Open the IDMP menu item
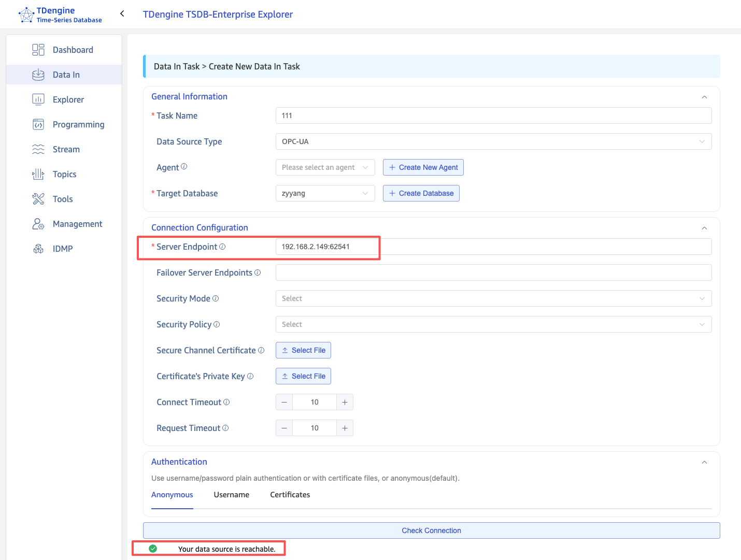 [x=64, y=249]
